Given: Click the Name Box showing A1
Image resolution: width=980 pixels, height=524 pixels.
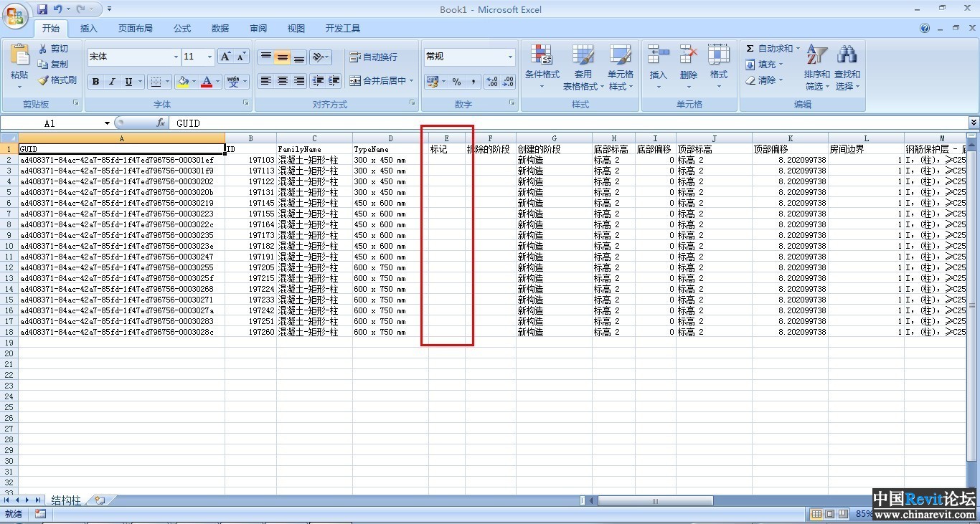Looking at the screenshot, I should (x=50, y=123).
